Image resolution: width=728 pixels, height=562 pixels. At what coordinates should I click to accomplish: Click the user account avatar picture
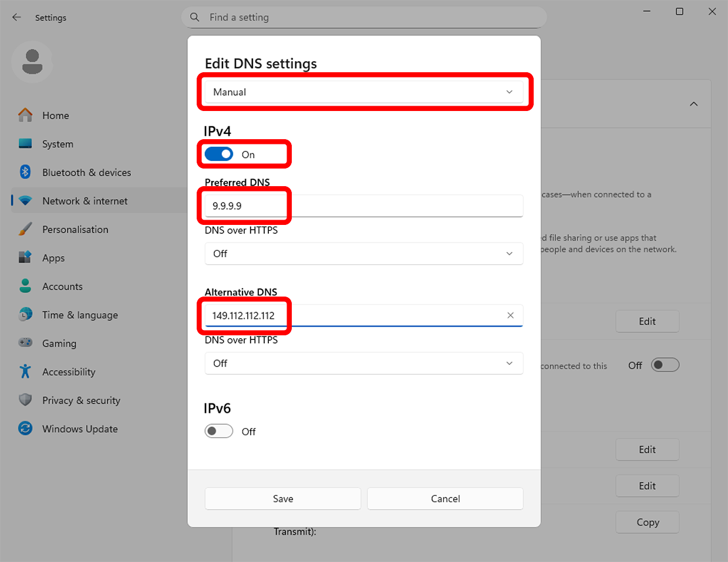pos(32,61)
